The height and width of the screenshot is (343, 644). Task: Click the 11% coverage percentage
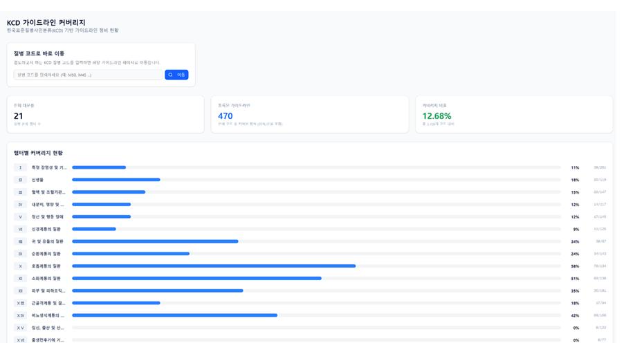click(x=575, y=167)
